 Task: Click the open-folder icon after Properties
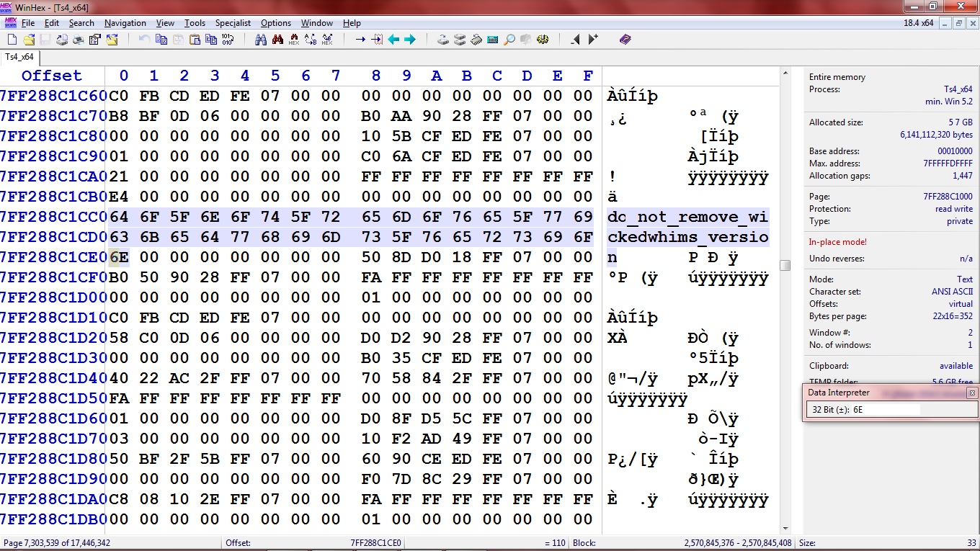(112, 40)
